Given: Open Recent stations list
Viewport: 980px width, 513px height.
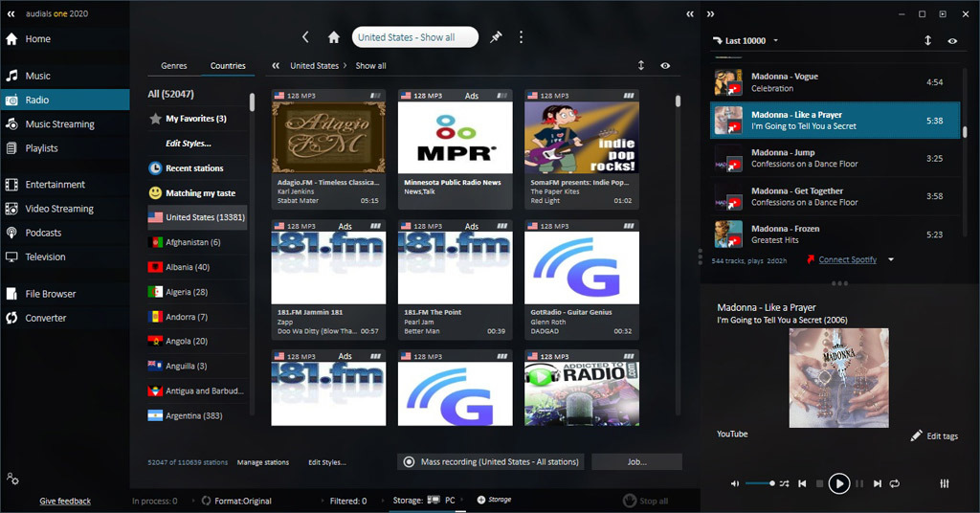Looking at the screenshot, I should (x=197, y=168).
